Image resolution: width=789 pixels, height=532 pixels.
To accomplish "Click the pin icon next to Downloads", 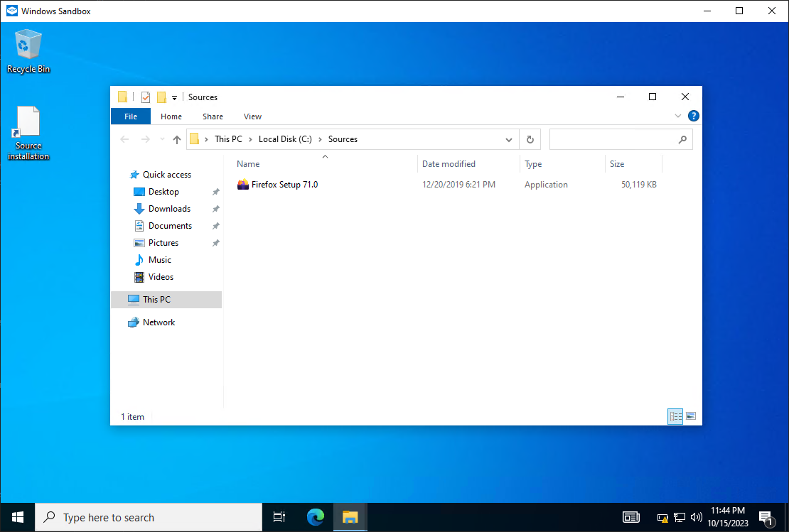I will pos(216,210).
